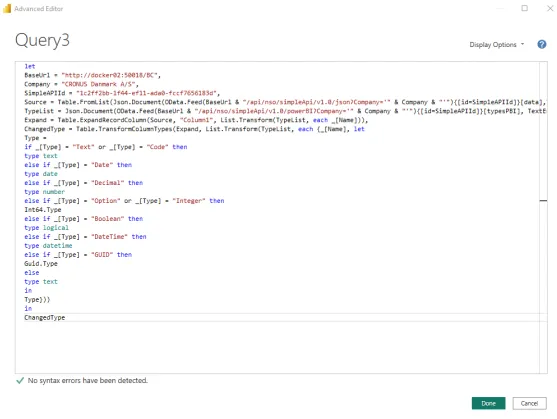Viewport: 557px width, 419px height.
Task: Click the Expand = Table.ExpandRecordColumn line
Action: click(x=196, y=120)
